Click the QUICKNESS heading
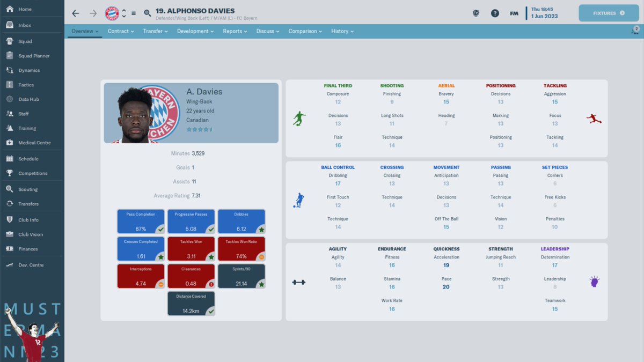Screen dimensions: 644x362 click(x=447, y=249)
